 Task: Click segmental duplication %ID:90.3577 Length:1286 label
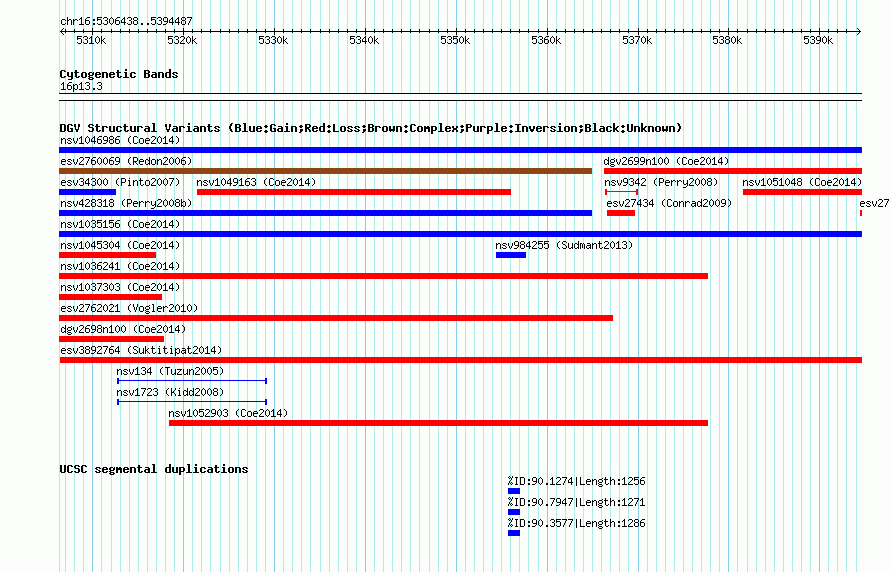tap(577, 523)
